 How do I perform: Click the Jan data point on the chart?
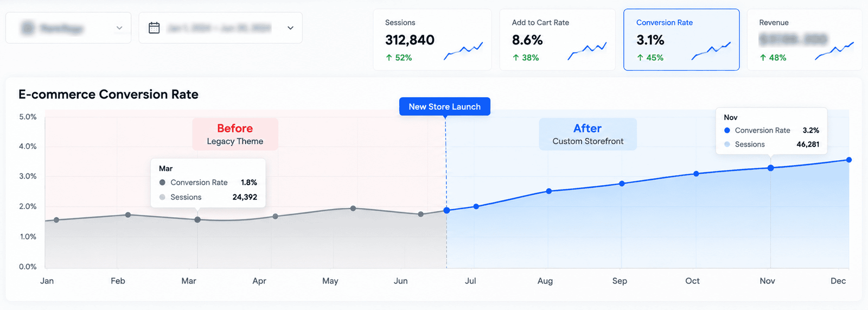point(56,220)
